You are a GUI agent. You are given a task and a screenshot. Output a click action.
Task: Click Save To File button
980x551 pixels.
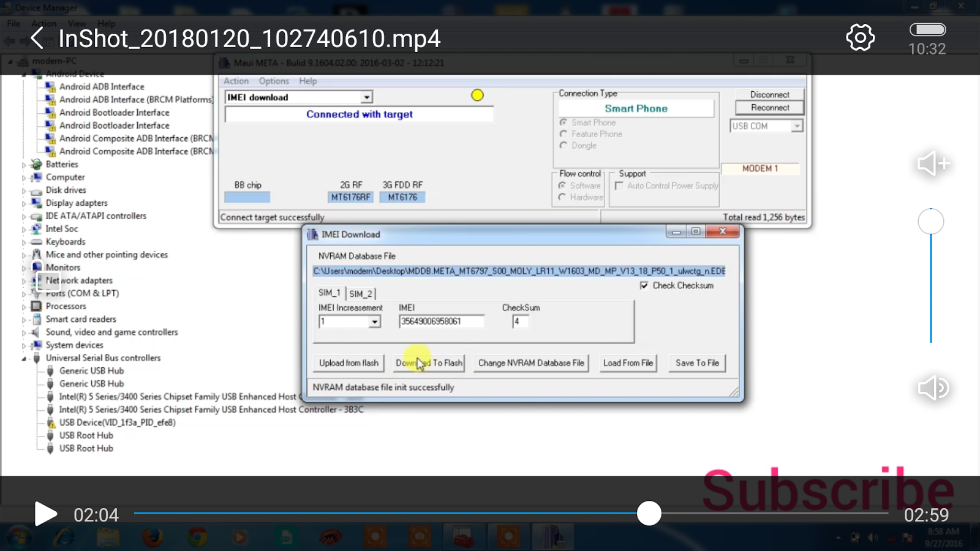click(x=697, y=363)
